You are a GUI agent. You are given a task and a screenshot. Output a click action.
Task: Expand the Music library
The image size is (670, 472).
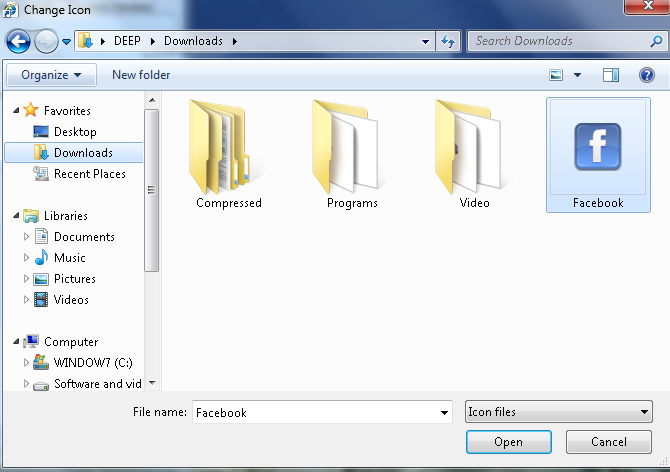26,258
